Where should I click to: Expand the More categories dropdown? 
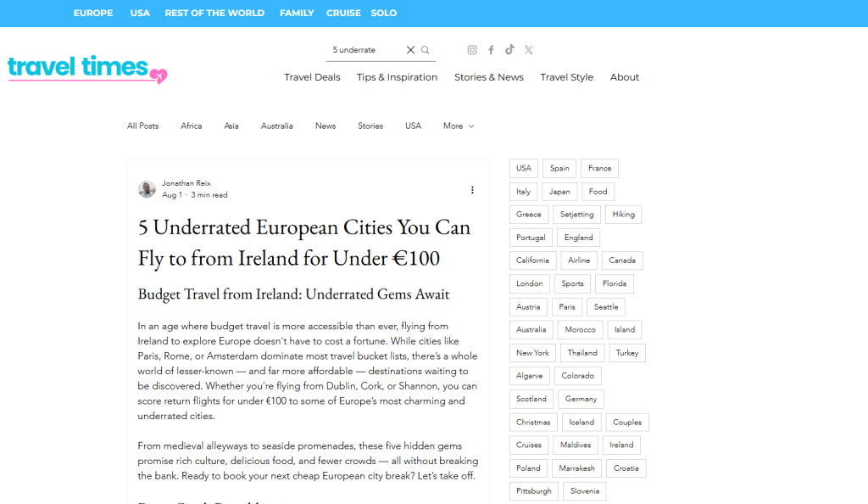tap(458, 126)
